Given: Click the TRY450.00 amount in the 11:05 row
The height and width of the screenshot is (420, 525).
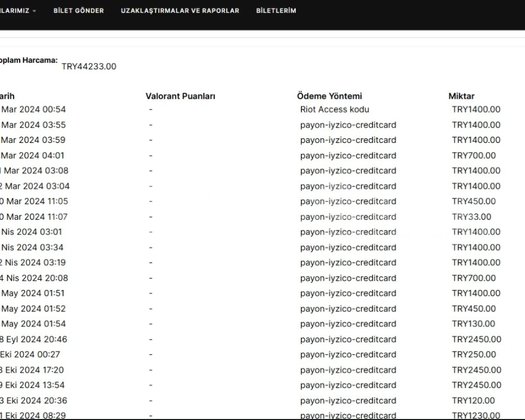Looking at the screenshot, I should coord(474,201).
